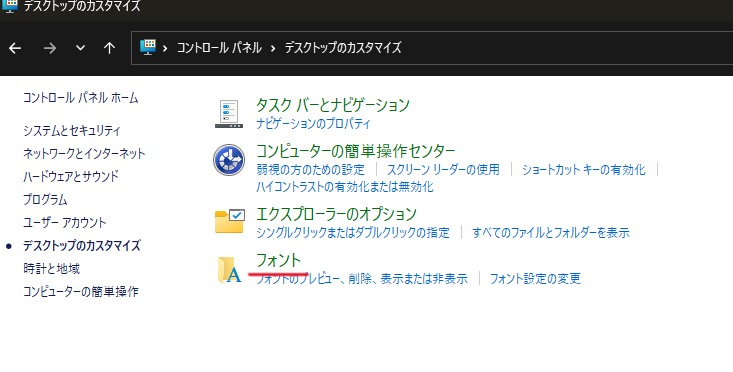Open フォント heading link

click(278, 260)
